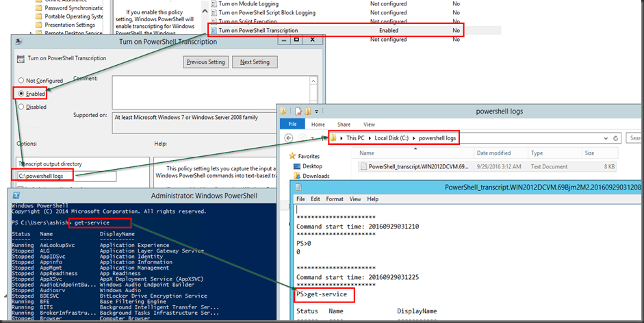Expand the This PC breadcrumb chevron
Viewport: 644px width, 323px height.
point(343,138)
